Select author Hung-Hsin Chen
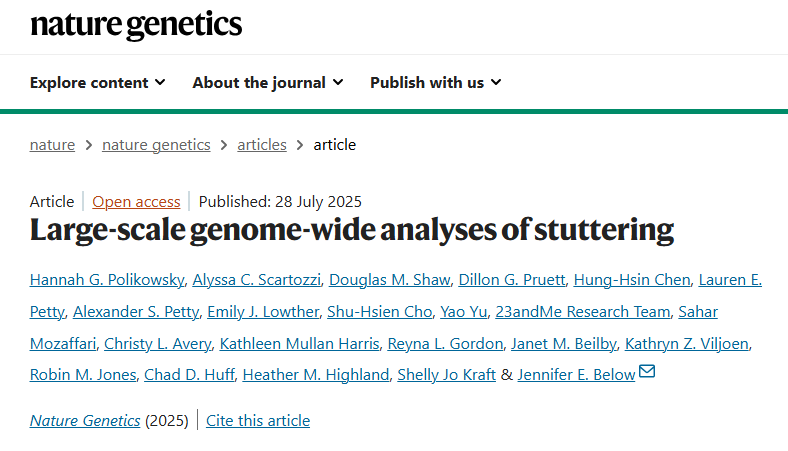The height and width of the screenshot is (451, 788). (632, 280)
